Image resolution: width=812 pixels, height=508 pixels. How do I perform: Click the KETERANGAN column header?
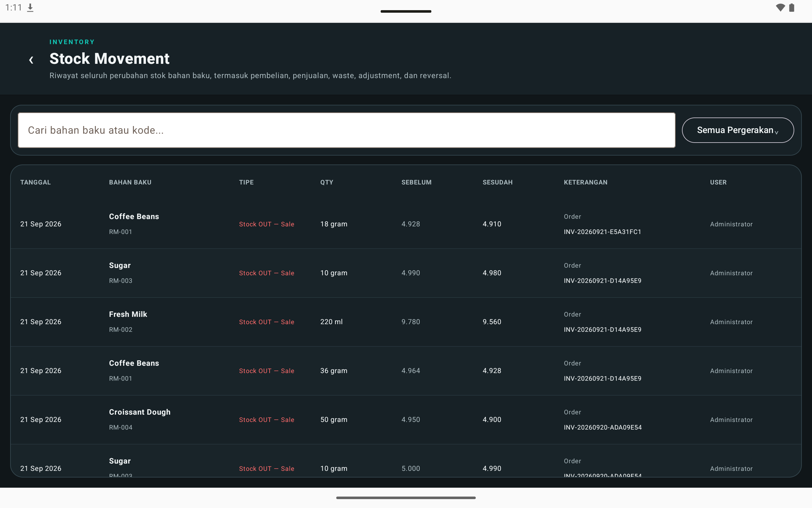(x=586, y=182)
